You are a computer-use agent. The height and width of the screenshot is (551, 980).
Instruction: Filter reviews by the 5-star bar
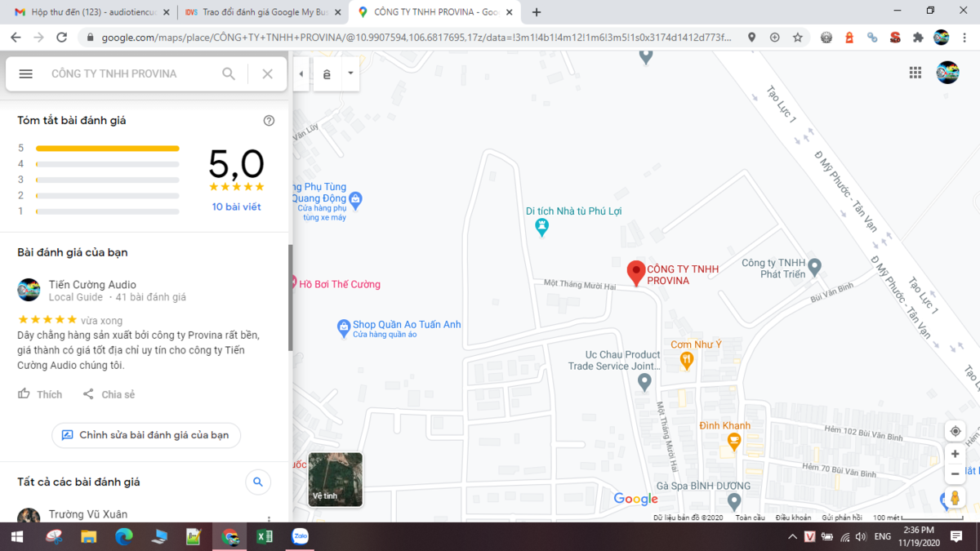pos(107,149)
